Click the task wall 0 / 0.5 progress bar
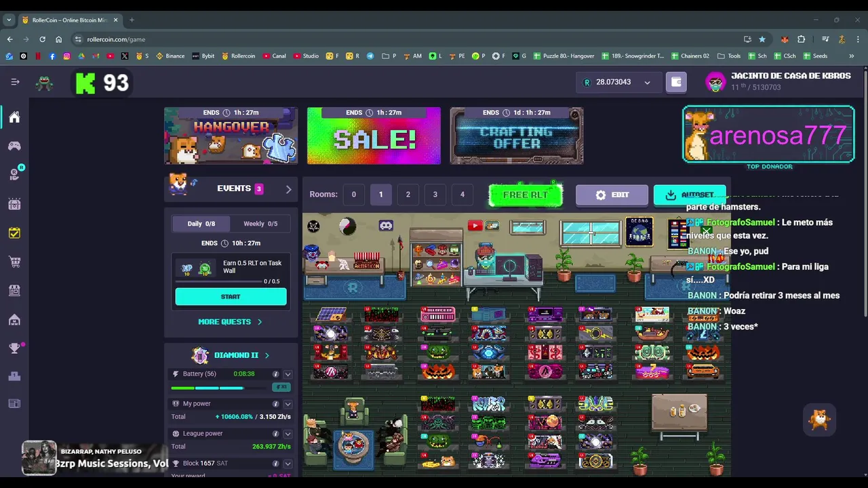This screenshot has width=868, height=488. point(218,281)
